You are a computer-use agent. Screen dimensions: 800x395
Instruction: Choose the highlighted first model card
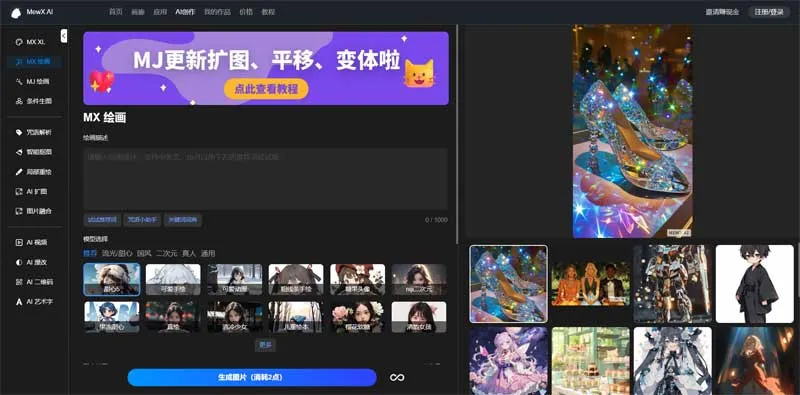coord(112,279)
